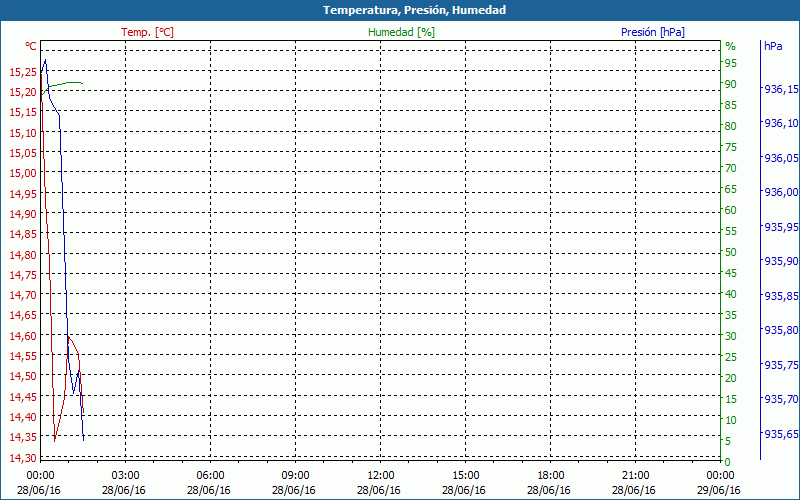Viewport: 800px width, 500px height.
Task: Click the 935,70 pressure axis value
Action: click(781, 399)
